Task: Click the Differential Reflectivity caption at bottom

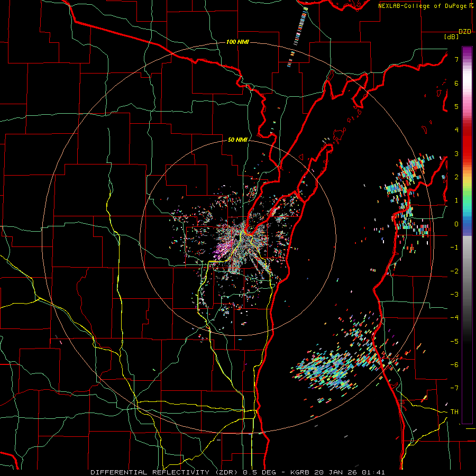Action: coord(237,472)
